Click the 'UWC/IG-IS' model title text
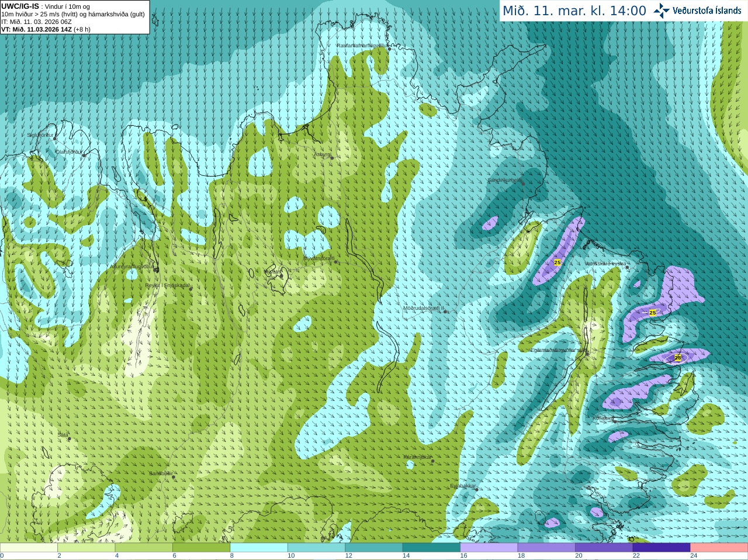 point(20,6)
